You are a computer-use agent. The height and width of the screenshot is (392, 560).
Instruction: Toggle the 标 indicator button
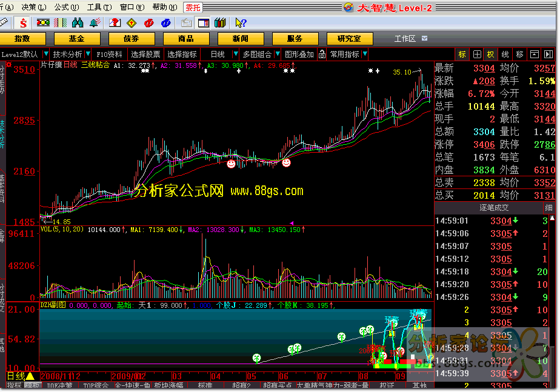pos(462,55)
